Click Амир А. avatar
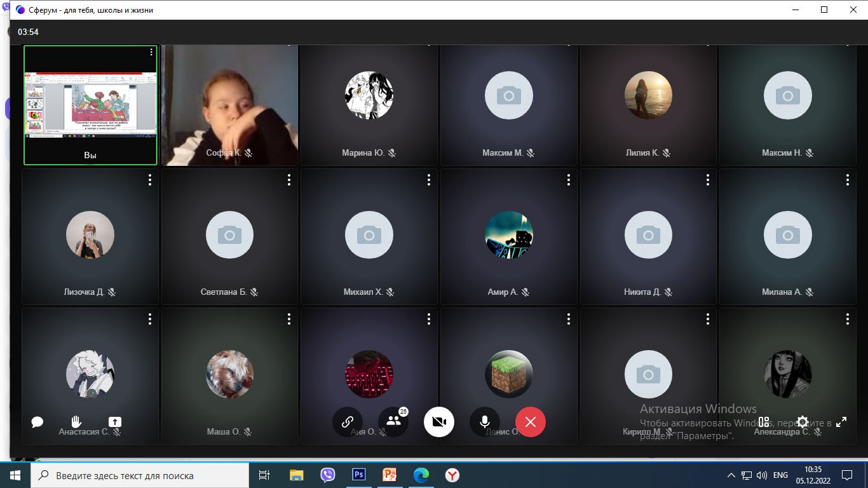The height and width of the screenshot is (488, 868). (x=508, y=234)
